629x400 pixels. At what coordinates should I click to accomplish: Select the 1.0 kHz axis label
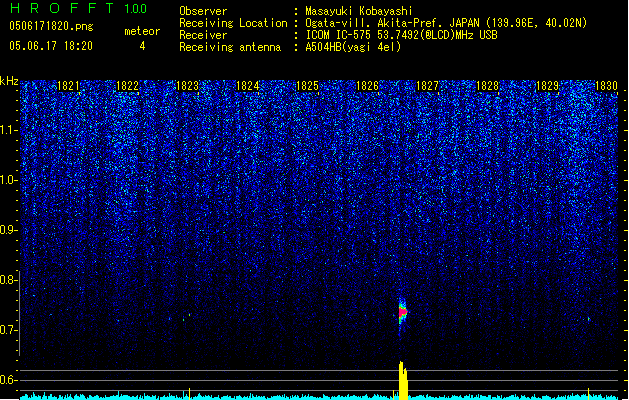(9, 180)
